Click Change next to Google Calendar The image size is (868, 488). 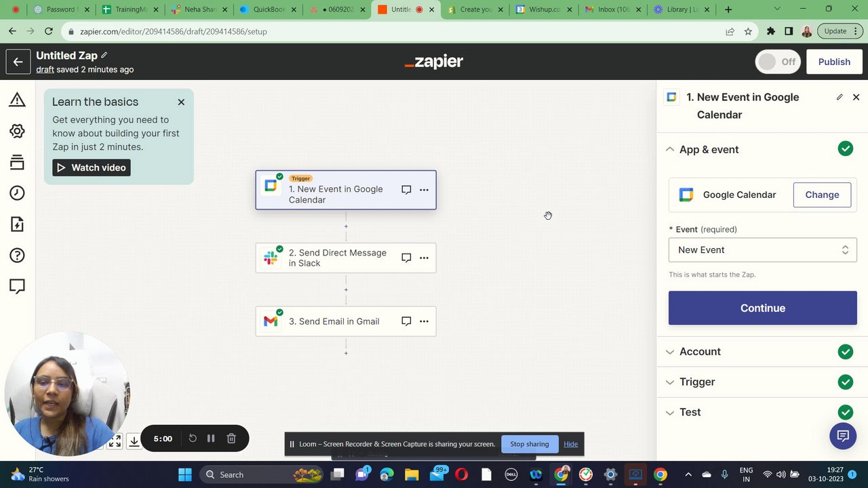822,195
